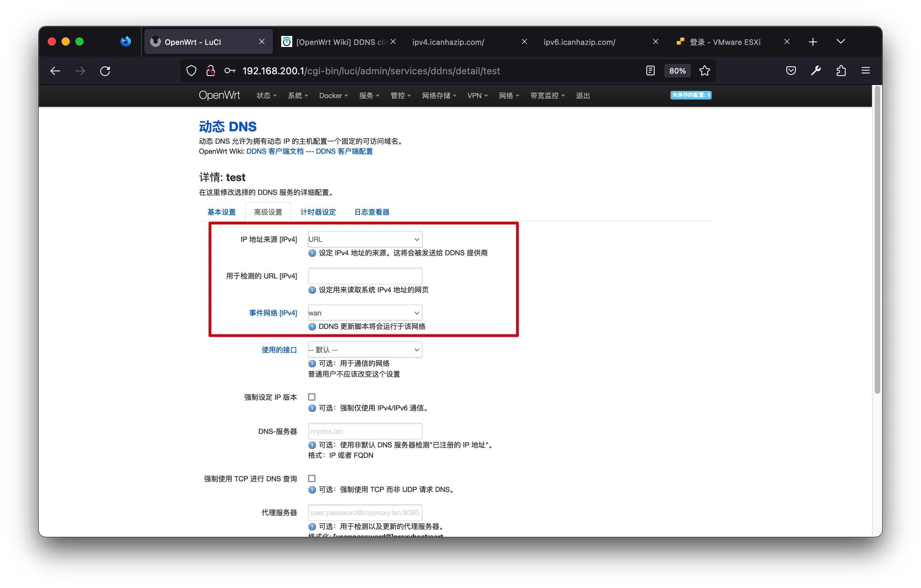Open the 日志查看器 tab
The height and width of the screenshot is (588, 921).
coord(371,212)
